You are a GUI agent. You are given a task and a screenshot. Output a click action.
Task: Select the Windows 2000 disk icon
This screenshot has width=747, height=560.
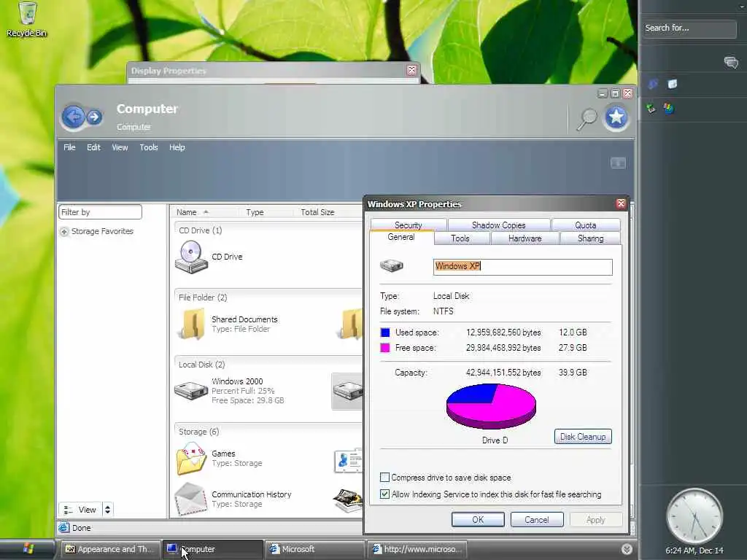pyautogui.click(x=191, y=391)
